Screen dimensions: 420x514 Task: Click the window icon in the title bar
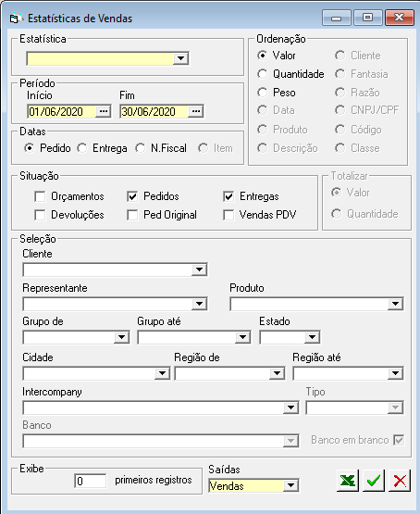(x=15, y=19)
